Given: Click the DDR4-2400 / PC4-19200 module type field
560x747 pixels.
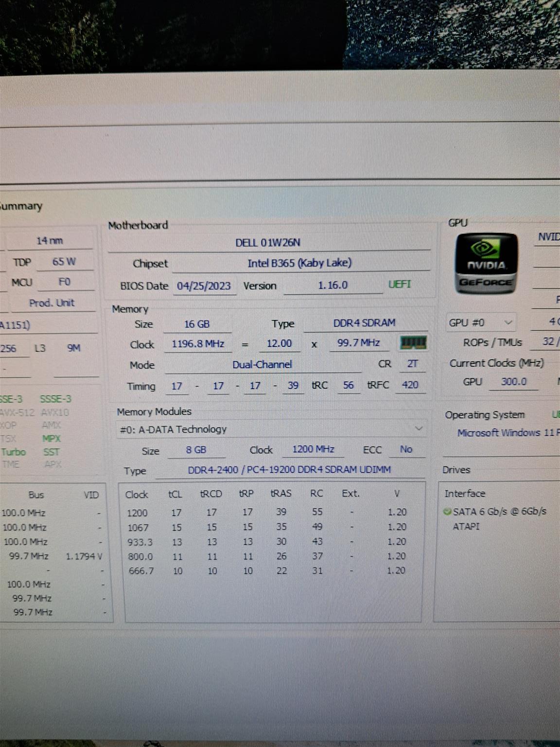Looking at the screenshot, I should 289,470.
